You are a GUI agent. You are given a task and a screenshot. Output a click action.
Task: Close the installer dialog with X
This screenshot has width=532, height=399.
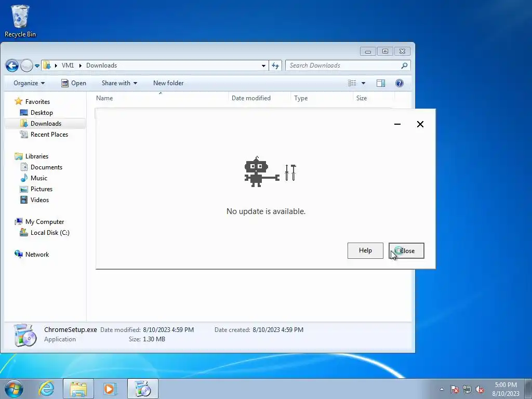(420, 124)
